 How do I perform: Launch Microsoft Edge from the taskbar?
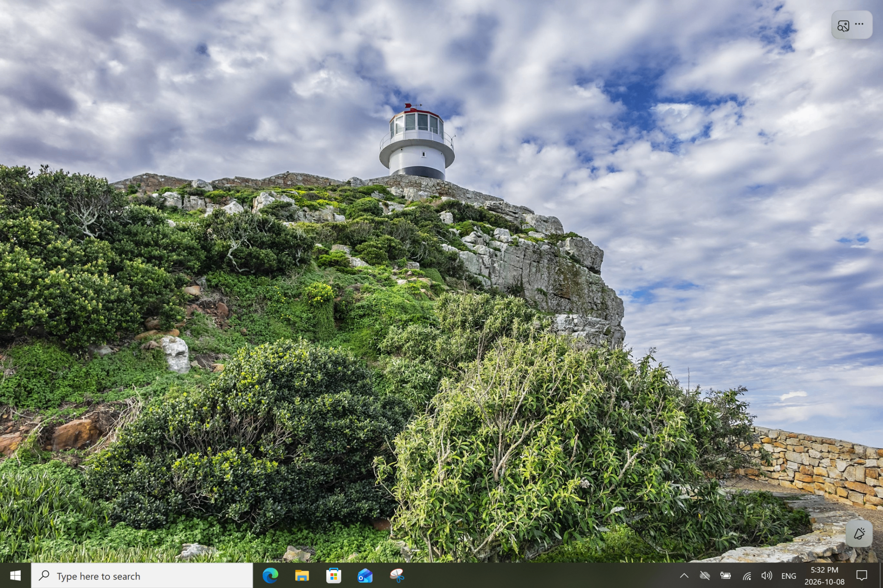point(270,575)
